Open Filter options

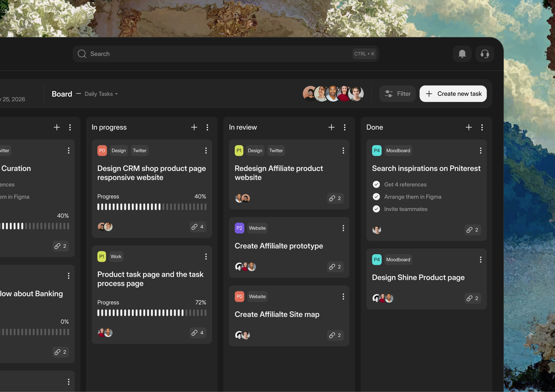(397, 94)
